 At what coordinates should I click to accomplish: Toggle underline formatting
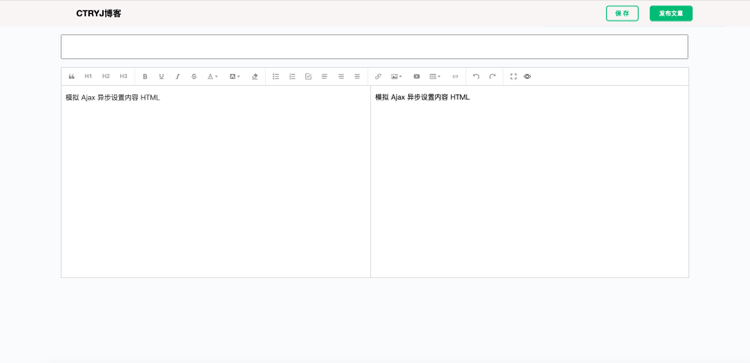(161, 77)
